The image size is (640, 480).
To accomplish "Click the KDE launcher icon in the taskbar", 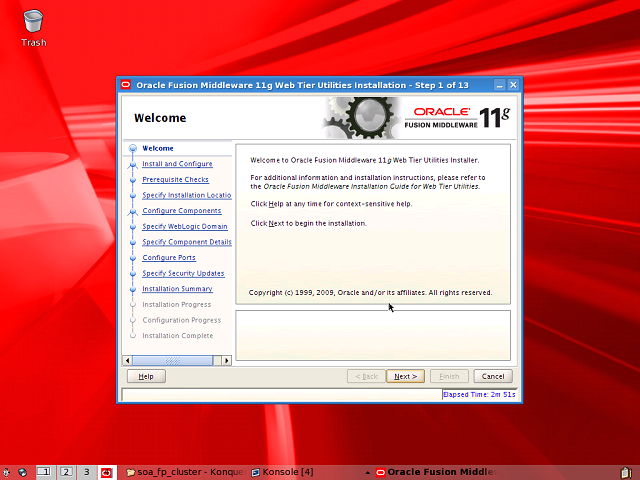I will (x=6, y=472).
